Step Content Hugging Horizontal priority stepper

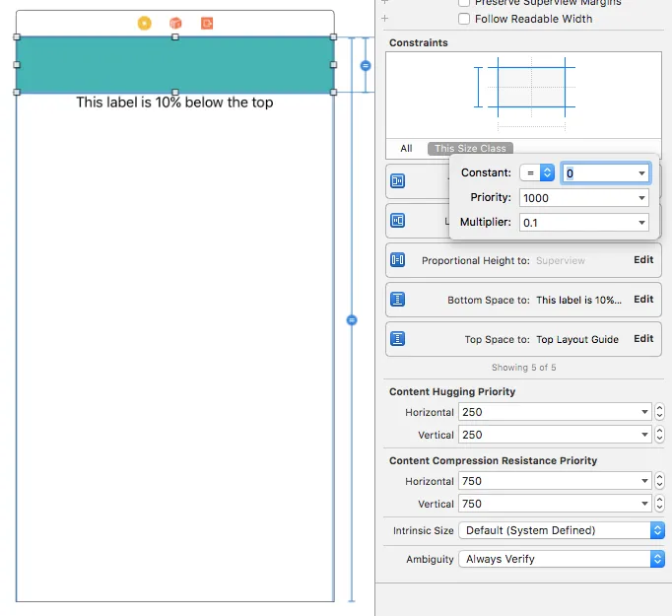(x=659, y=412)
